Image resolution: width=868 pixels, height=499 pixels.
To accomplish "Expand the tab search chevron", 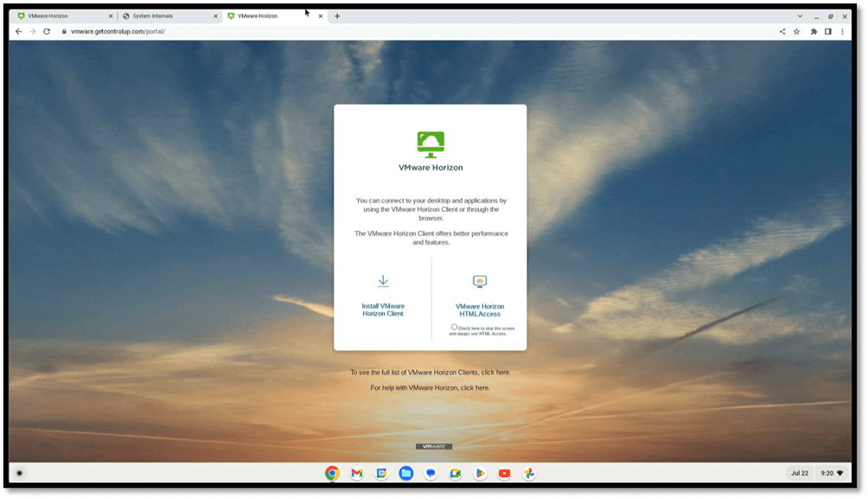I will 800,16.
